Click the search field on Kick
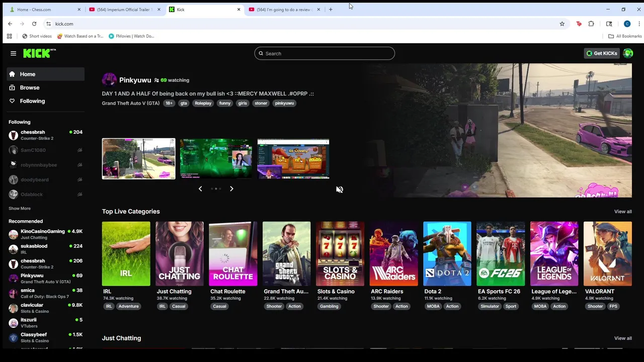This screenshot has height=362, width=644. (325, 53)
